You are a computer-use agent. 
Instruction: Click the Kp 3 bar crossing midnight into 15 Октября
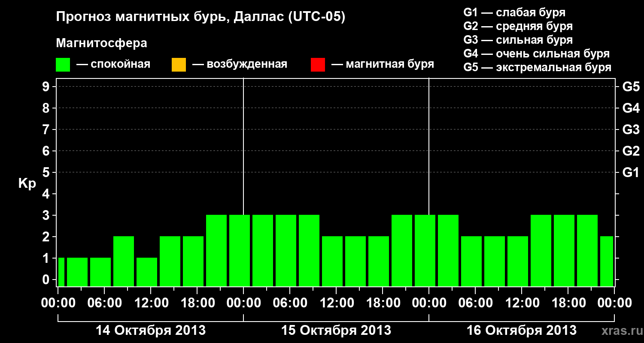click(240, 250)
